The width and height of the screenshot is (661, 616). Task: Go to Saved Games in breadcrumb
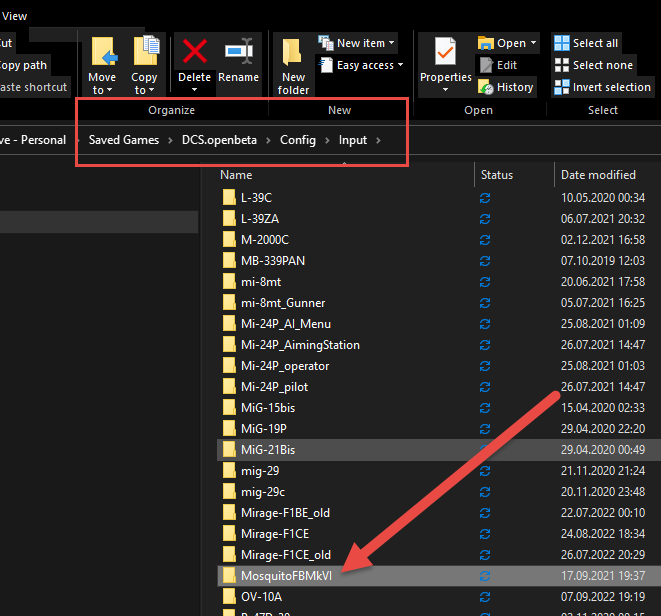(124, 140)
